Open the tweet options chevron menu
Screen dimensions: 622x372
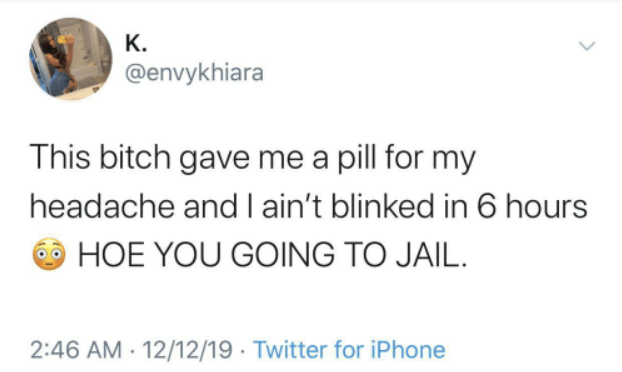coord(587,46)
